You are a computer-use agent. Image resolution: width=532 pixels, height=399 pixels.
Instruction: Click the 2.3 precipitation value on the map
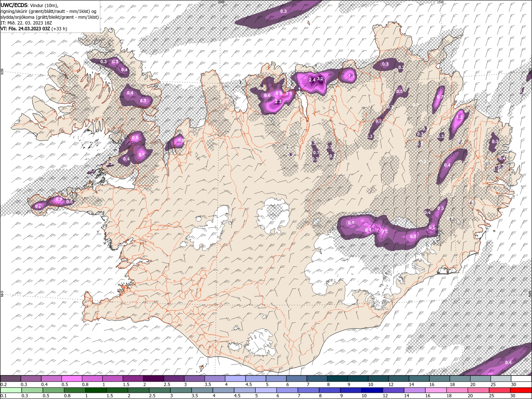(x=278, y=101)
